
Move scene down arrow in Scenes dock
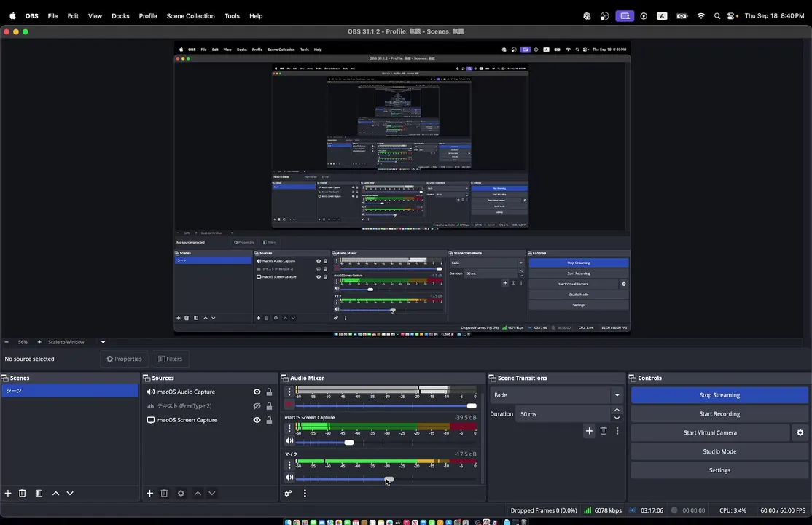coord(70,494)
